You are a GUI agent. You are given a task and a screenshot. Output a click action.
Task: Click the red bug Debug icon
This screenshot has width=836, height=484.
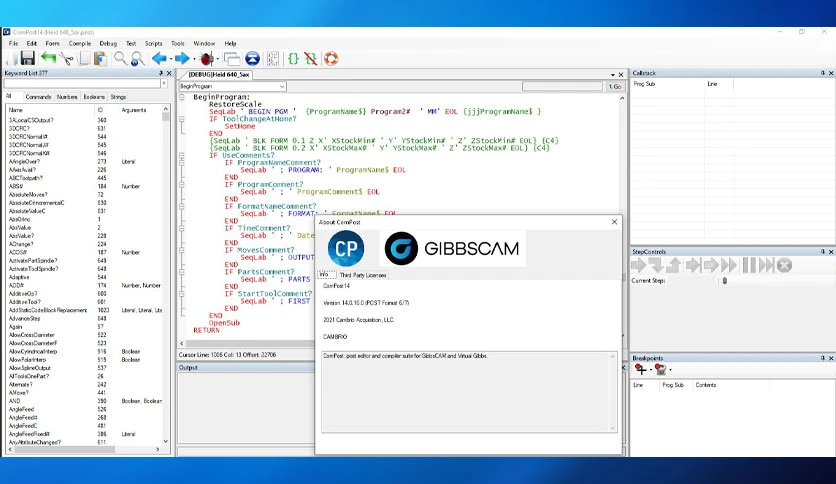[x=207, y=59]
